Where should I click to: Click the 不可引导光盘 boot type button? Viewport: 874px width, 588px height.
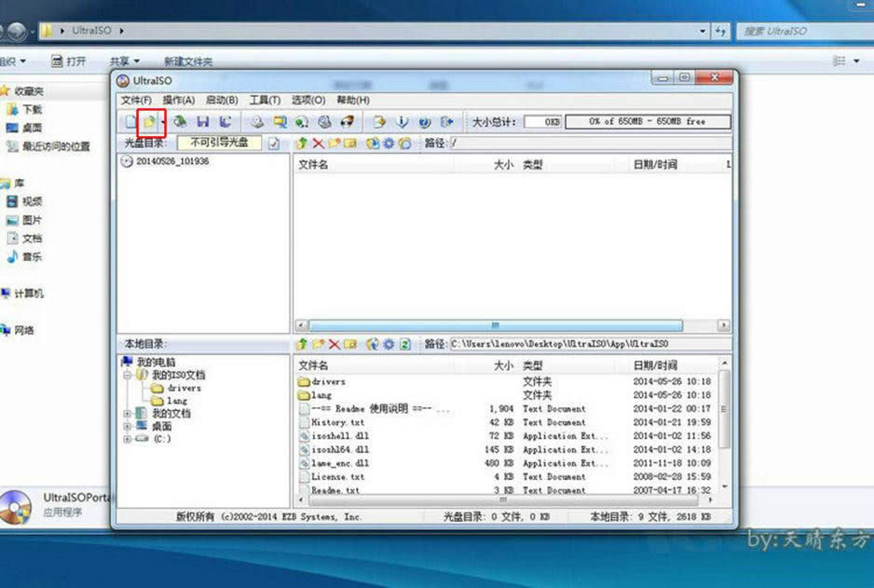[x=219, y=144]
